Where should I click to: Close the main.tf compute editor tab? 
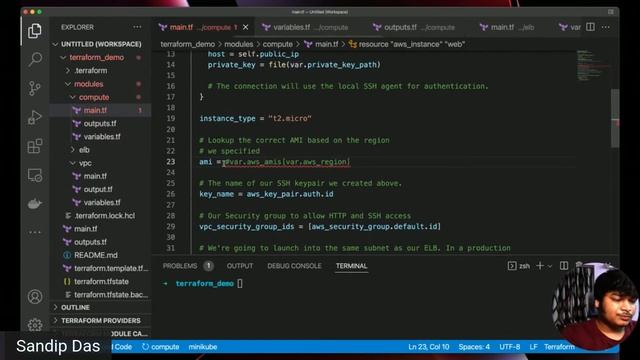(245, 27)
